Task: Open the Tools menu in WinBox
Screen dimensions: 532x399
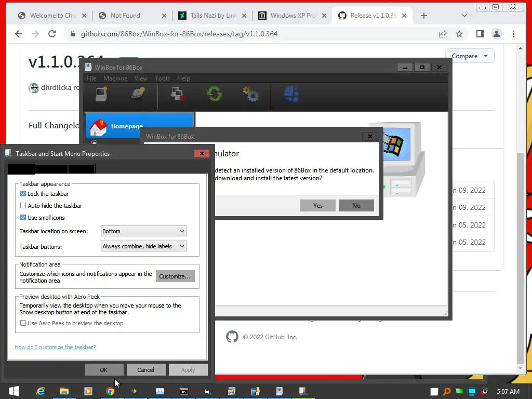Action: click(x=162, y=78)
